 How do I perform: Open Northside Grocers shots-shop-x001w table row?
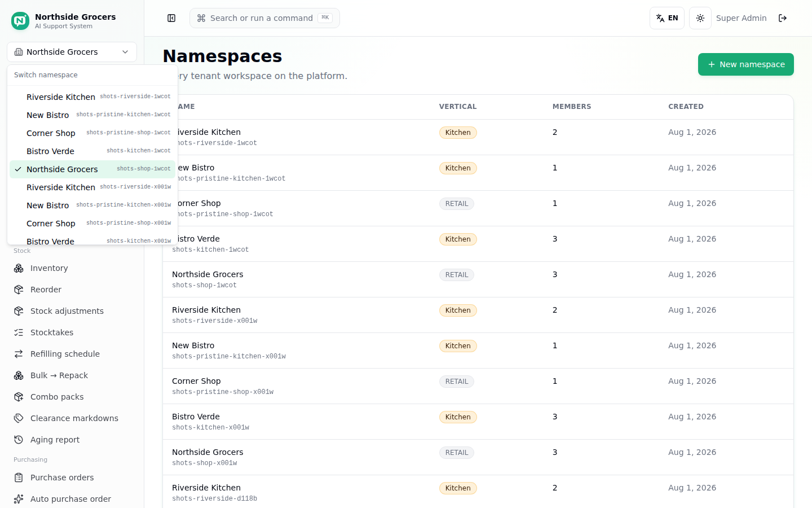point(478,457)
